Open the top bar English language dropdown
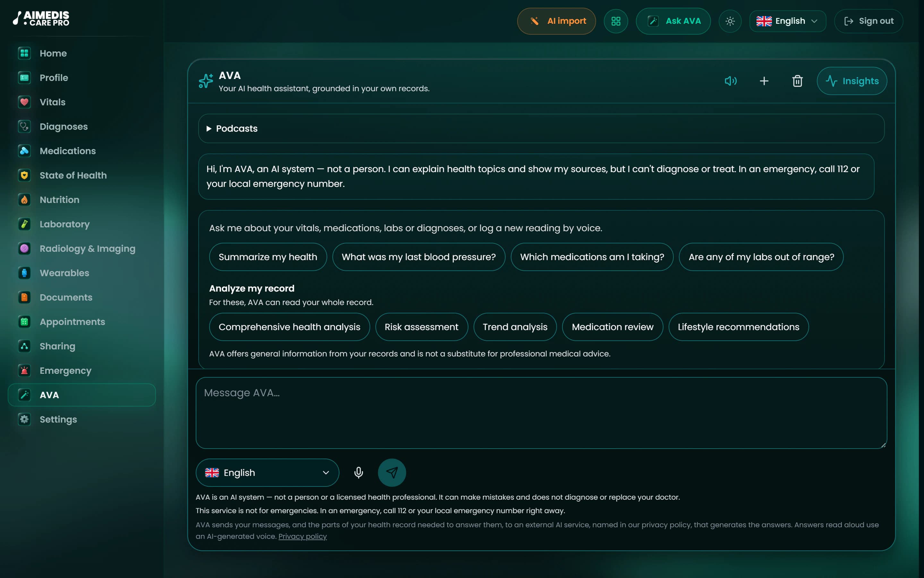This screenshot has height=578, width=924. click(x=787, y=21)
